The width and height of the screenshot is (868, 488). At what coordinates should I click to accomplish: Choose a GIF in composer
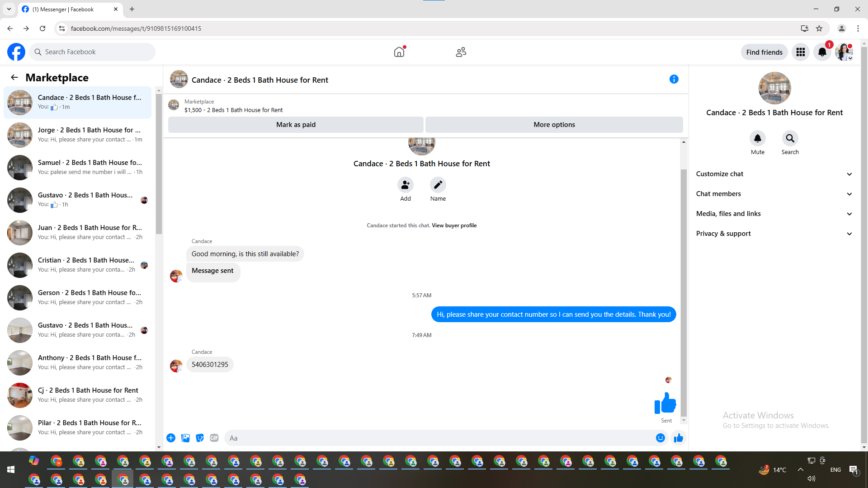(214, 438)
